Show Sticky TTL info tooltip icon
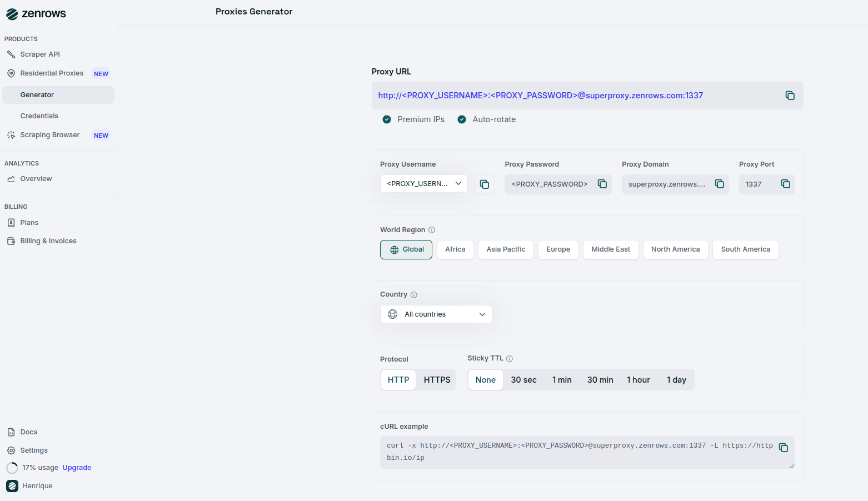The height and width of the screenshot is (501, 868). [x=510, y=359]
